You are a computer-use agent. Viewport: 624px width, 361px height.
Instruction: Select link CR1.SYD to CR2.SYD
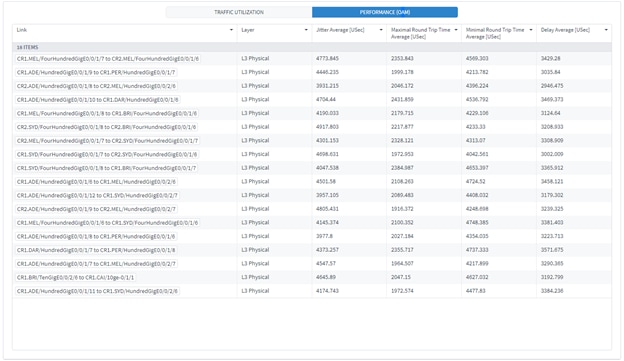click(107, 154)
